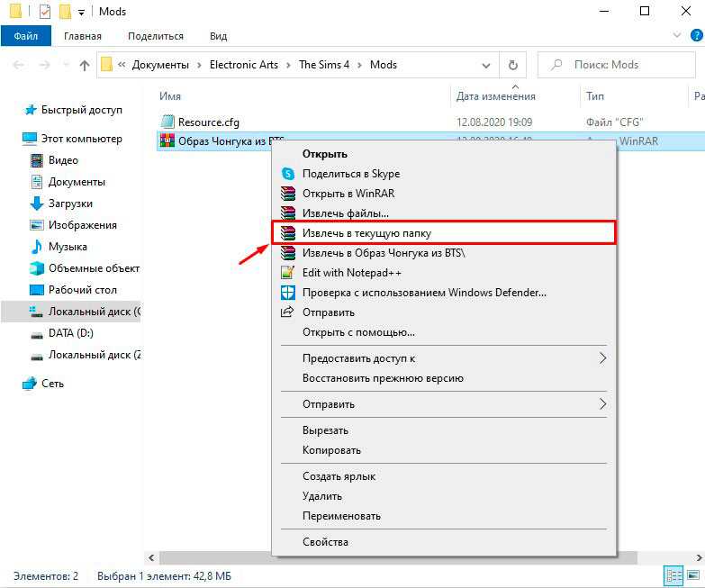The image size is (705, 588).
Task: Click the Изображения picture icon
Action: 36,225
